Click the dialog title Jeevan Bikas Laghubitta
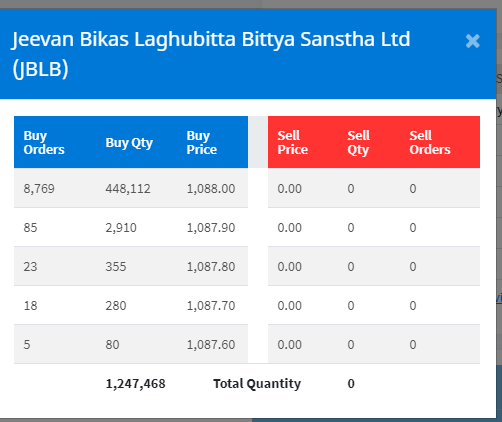The height and width of the screenshot is (422, 502). (x=211, y=54)
